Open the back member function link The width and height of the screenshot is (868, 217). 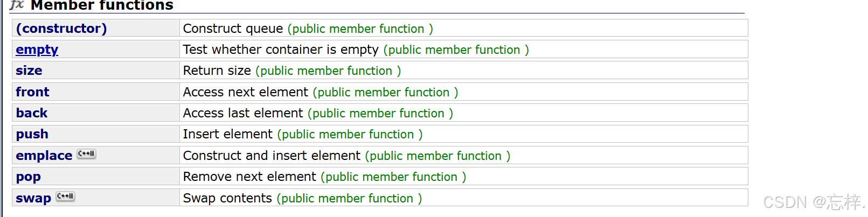(32, 113)
